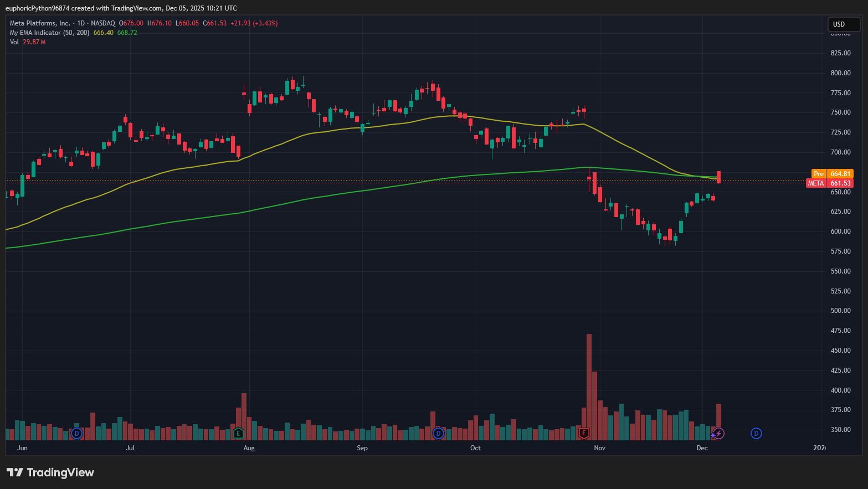Open the upcoming December dividend marker
This screenshot has width=868, height=489.
(756, 433)
